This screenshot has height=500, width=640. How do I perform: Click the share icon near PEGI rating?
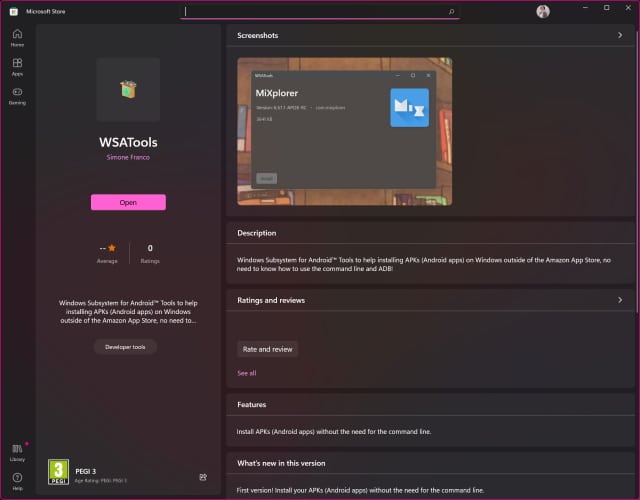tap(203, 477)
